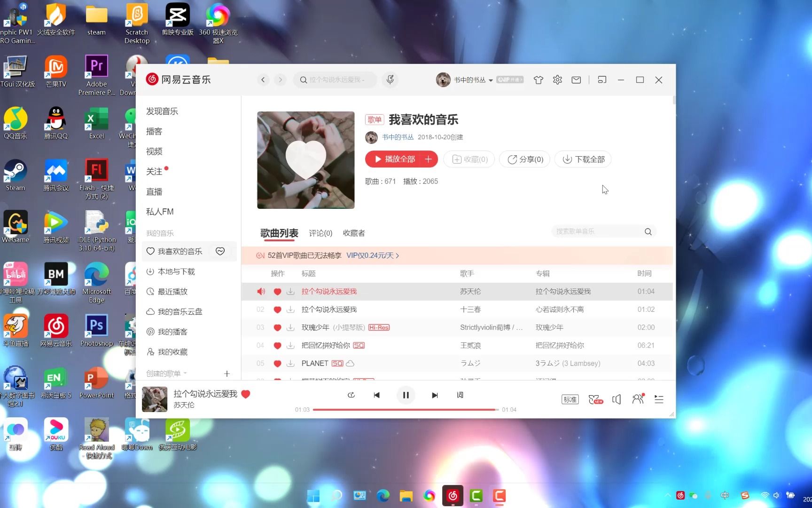Screen dimensions: 812x508
Task: Toggle the lyrics display 词 button
Action: click(x=460, y=395)
